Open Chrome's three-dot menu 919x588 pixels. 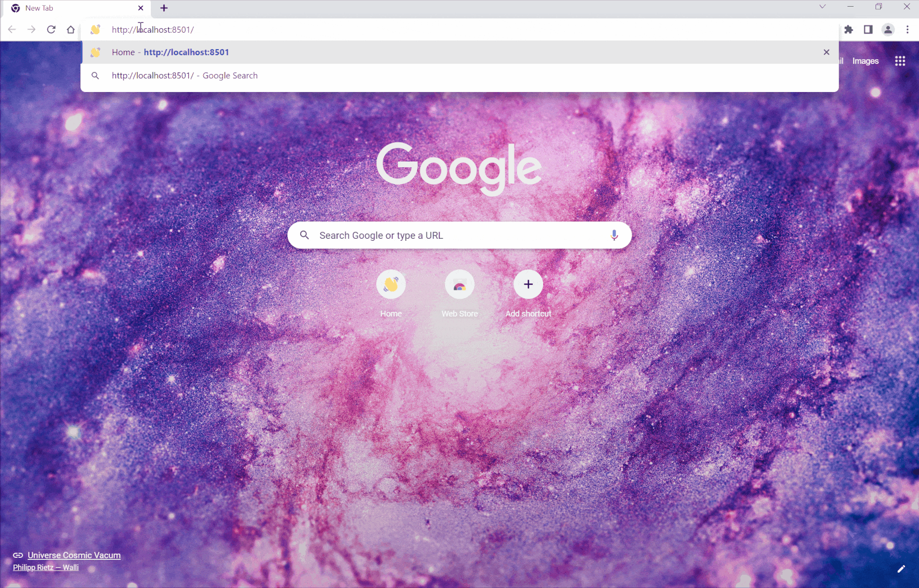[x=907, y=30]
